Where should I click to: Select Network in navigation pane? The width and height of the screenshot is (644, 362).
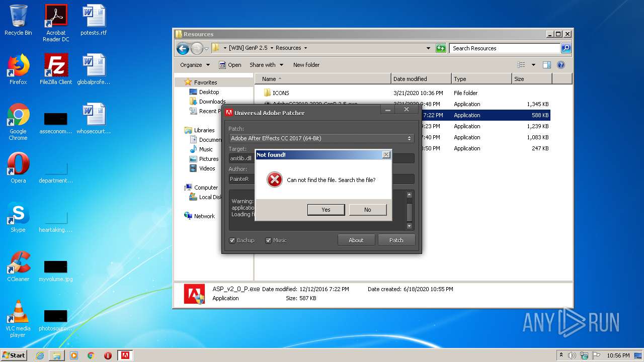204,216
